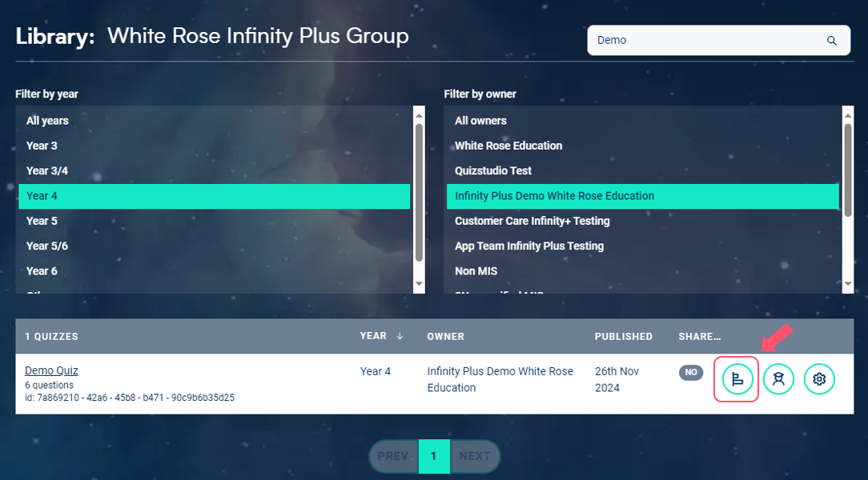The height and width of the screenshot is (480, 868).
Task: Filter by Quizstudio Test owner
Action: pyautogui.click(x=493, y=170)
